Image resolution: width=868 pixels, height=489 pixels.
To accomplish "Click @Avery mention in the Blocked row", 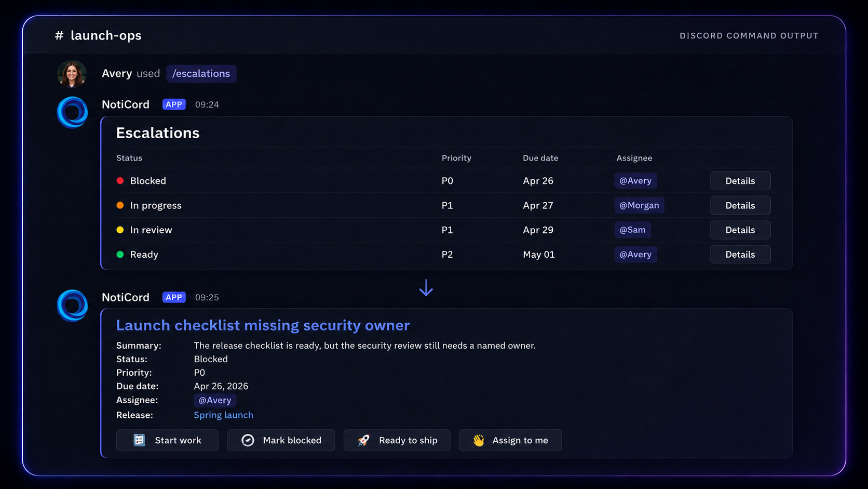I will [635, 181].
